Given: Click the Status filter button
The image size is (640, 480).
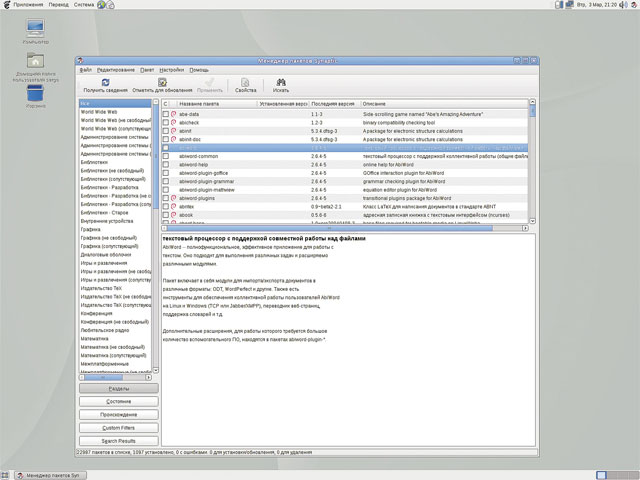Looking at the screenshot, I should tap(118, 402).
